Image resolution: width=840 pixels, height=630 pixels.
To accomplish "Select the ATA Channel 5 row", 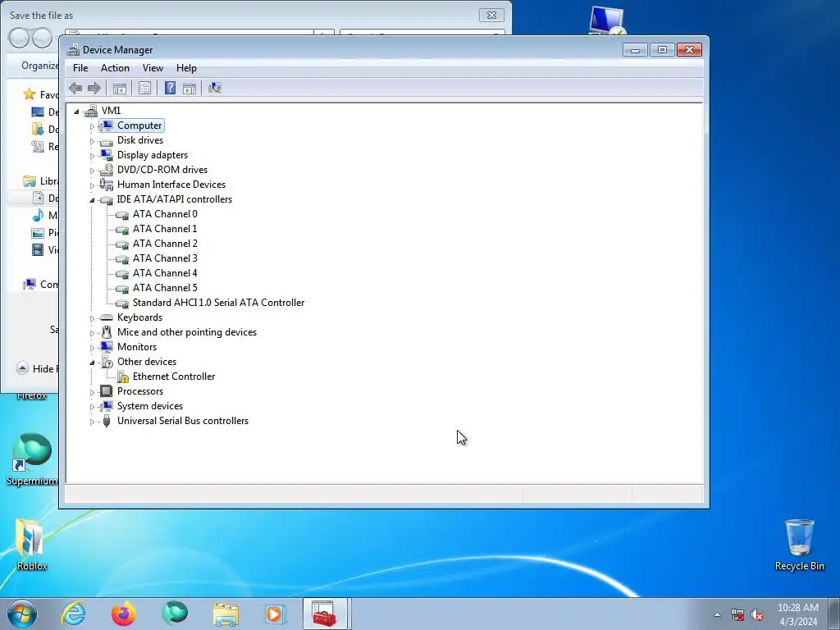I will click(165, 288).
